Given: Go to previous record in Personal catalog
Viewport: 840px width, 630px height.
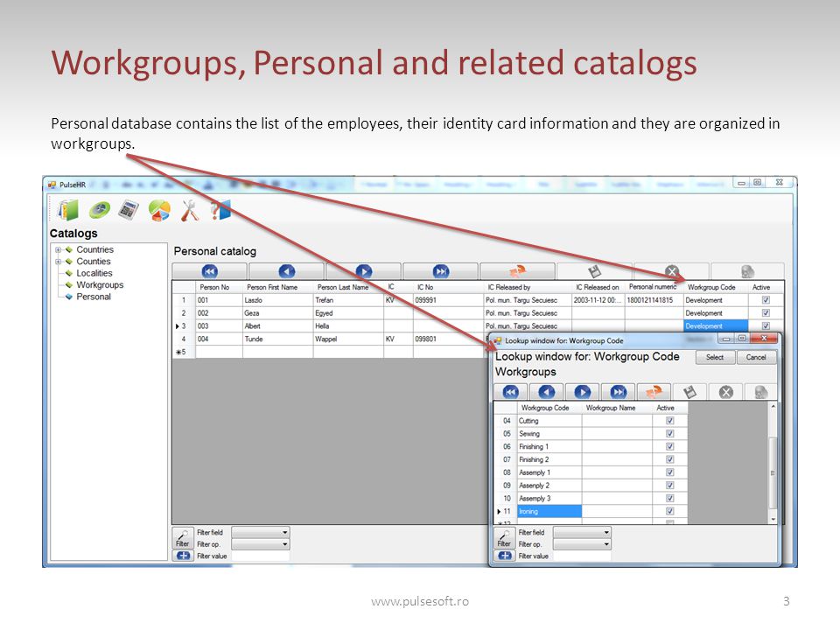Looking at the screenshot, I should coord(287,271).
